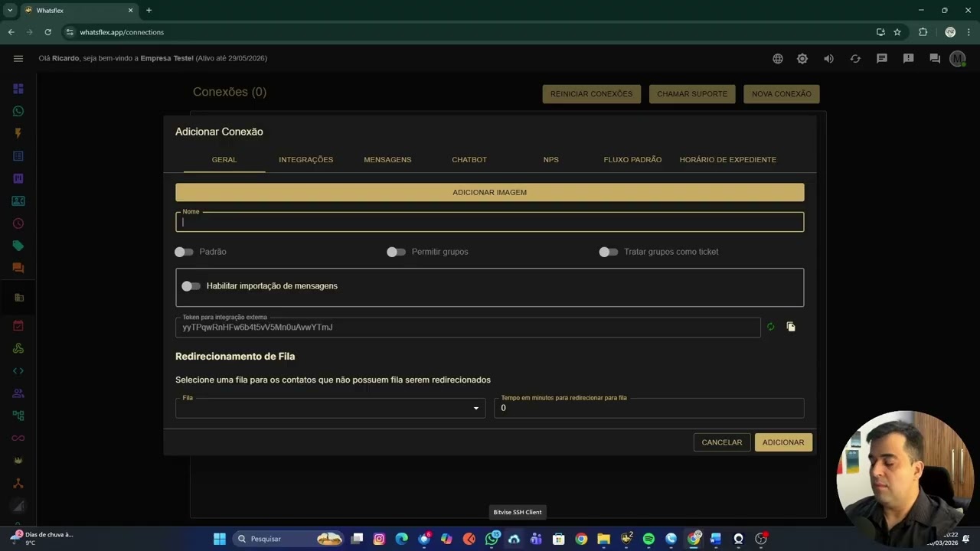This screenshot has height=551, width=980.
Task: Open the double chat bubbles icon in the header
Action: tap(935, 58)
